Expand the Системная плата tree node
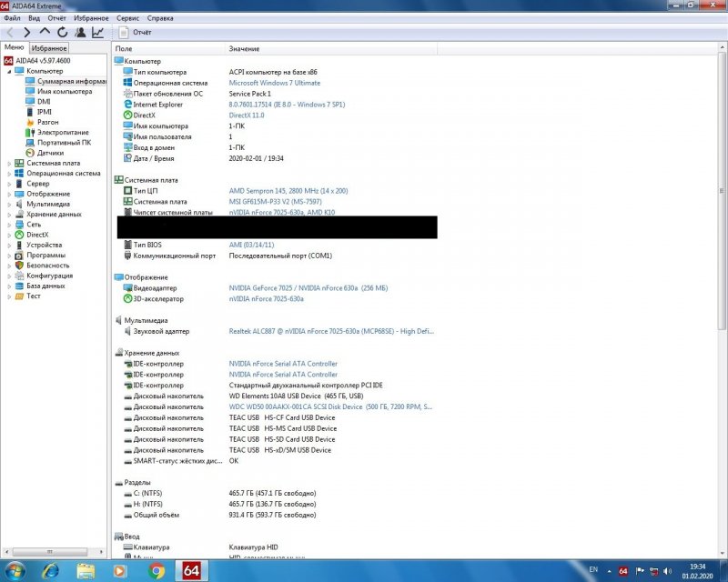The height and width of the screenshot is (582, 728). [10, 163]
